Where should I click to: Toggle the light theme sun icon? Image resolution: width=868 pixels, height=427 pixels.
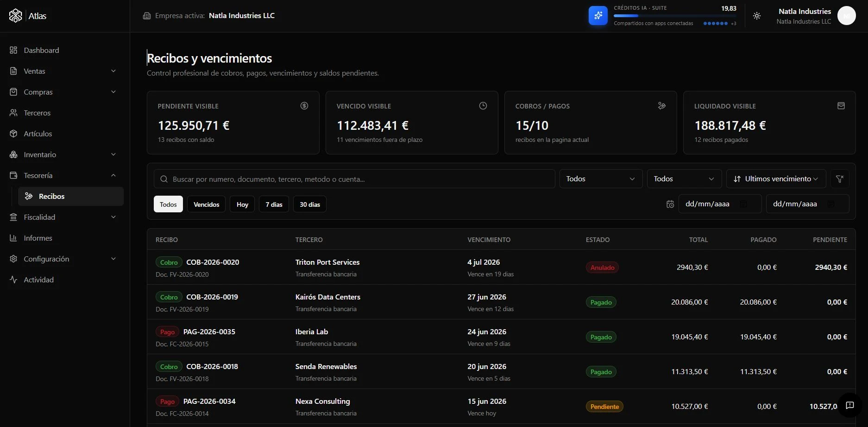coord(757,16)
